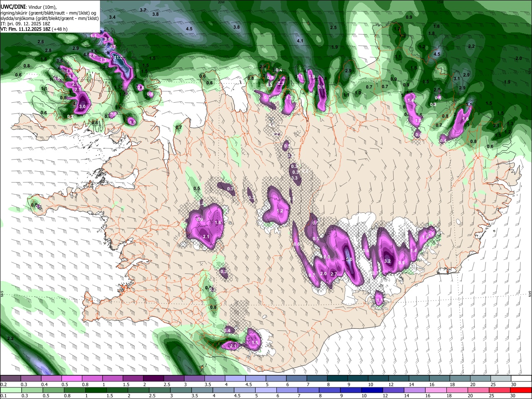Click the 3.4 precipitation value on the map
The image size is (532, 399).
[112, 17]
